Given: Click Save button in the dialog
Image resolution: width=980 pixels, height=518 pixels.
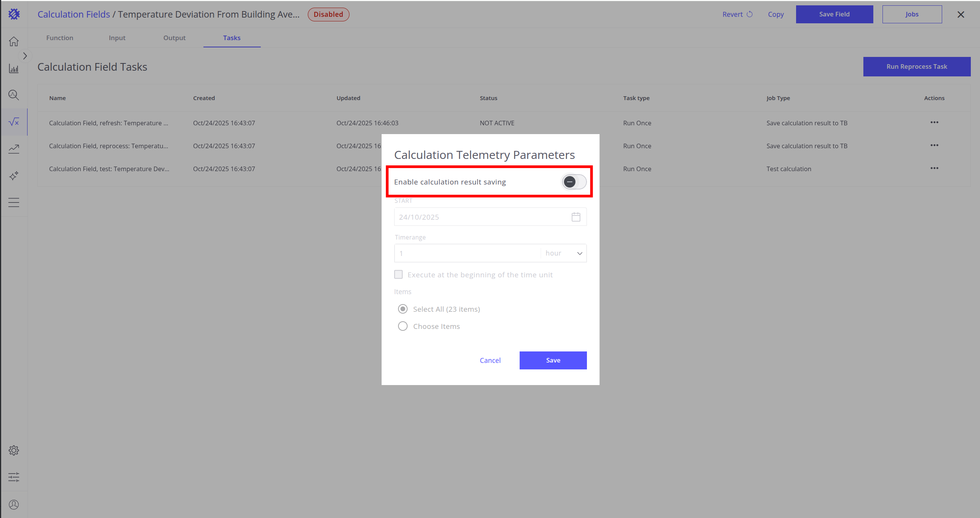Looking at the screenshot, I should tap(553, 360).
